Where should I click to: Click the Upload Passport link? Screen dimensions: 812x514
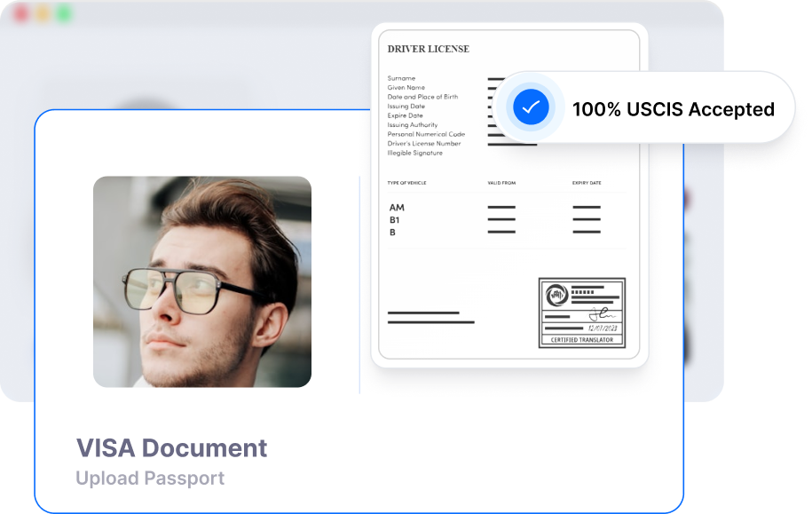150,478
